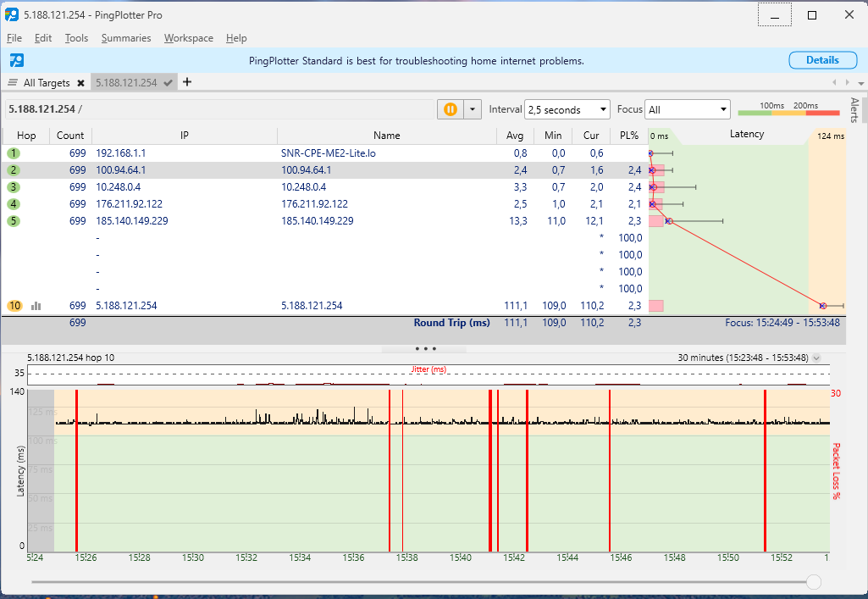
Task: Click the bar chart icon on hop 10
Action: (x=36, y=306)
